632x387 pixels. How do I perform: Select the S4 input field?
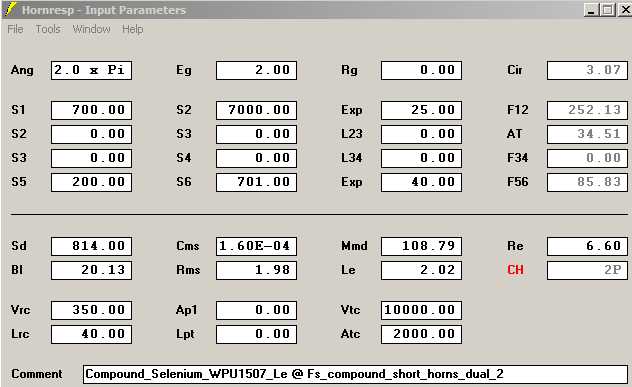[256, 158]
